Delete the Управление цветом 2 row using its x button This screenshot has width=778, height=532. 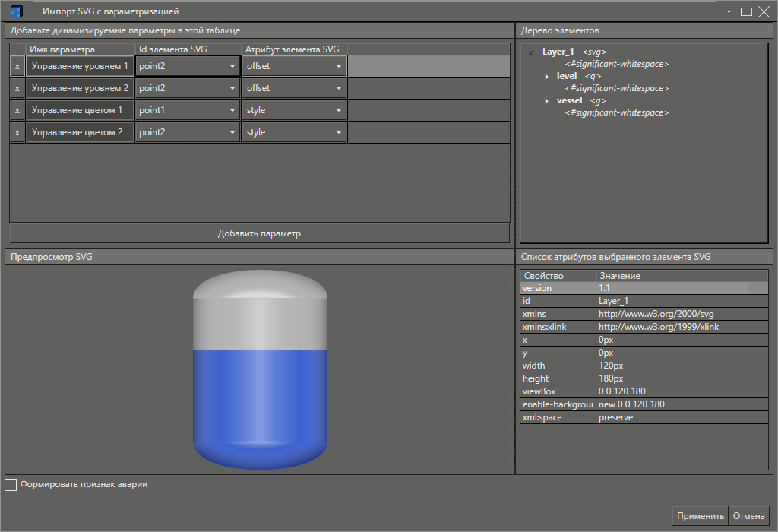(17, 131)
